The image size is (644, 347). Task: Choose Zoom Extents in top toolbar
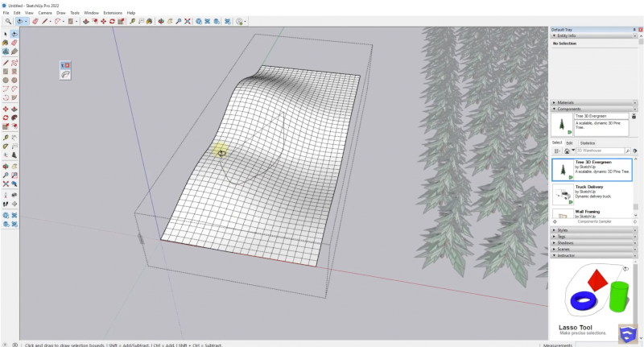pos(188,21)
